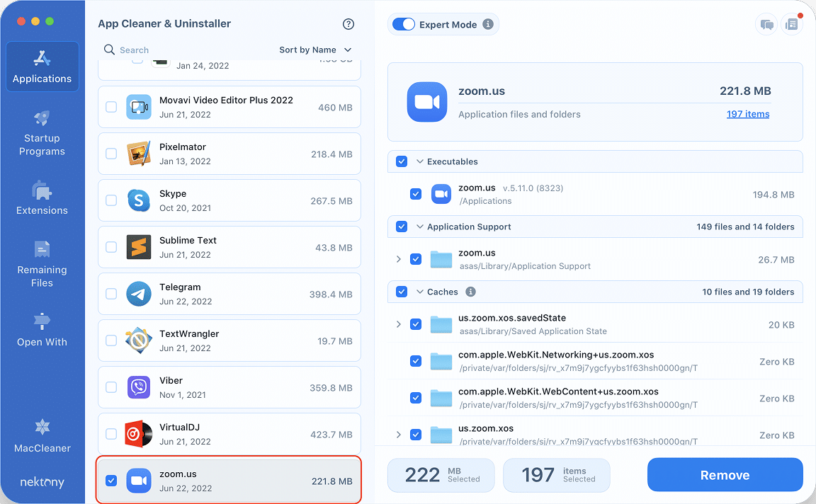Open Remaining Files section

(42, 264)
